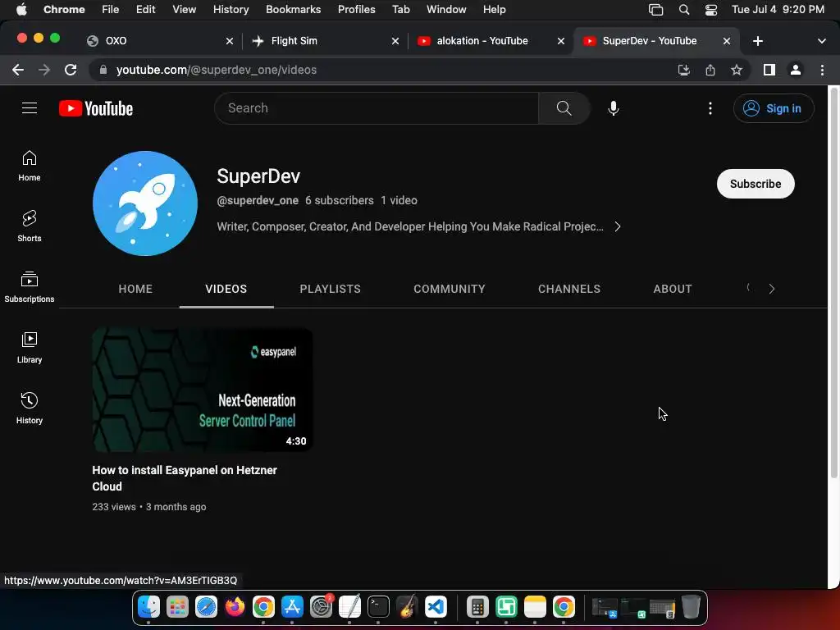The image size is (840, 630).
Task: Open a new tab with plus button
Action: pyautogui.click(x=757, y=41)
